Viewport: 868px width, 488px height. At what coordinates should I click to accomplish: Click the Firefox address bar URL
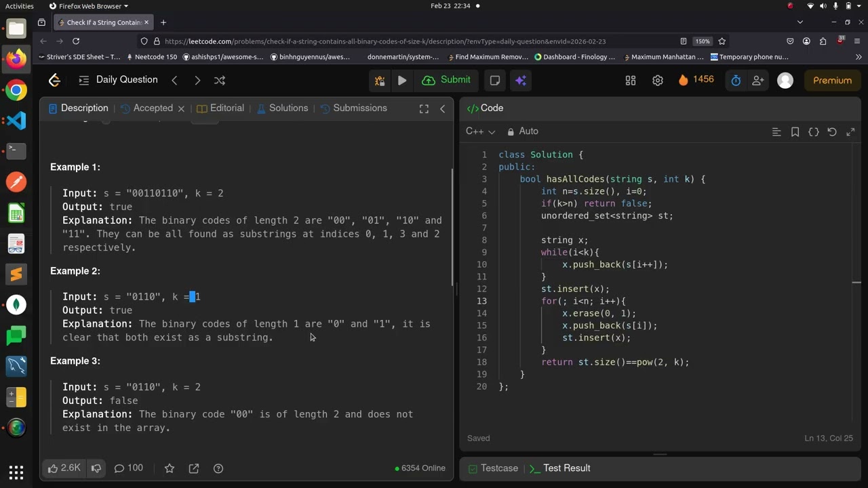(x=385, y=41)
